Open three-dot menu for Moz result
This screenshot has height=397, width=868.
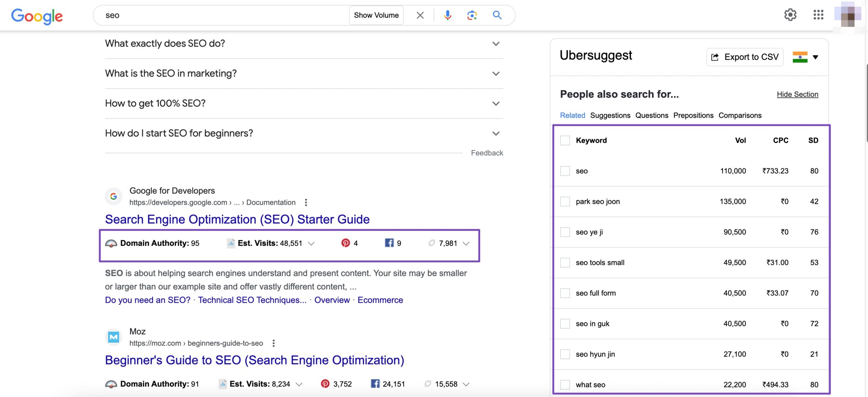[x=273, y=343]
